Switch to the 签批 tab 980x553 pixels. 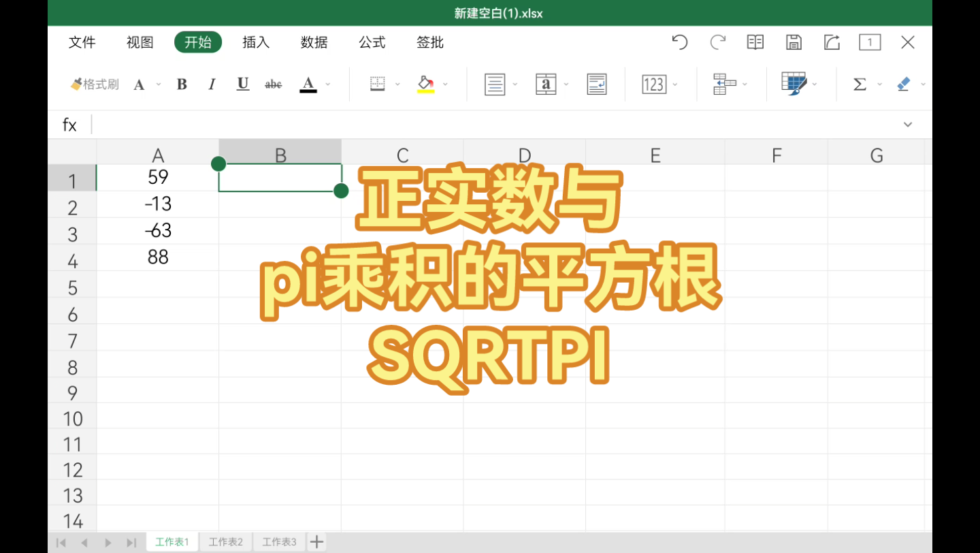tap(430, 42)
